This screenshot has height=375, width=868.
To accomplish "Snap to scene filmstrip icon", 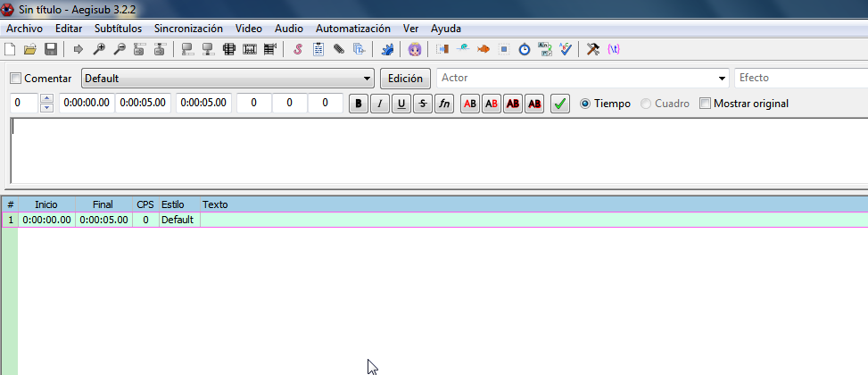I will click(249, 49).
